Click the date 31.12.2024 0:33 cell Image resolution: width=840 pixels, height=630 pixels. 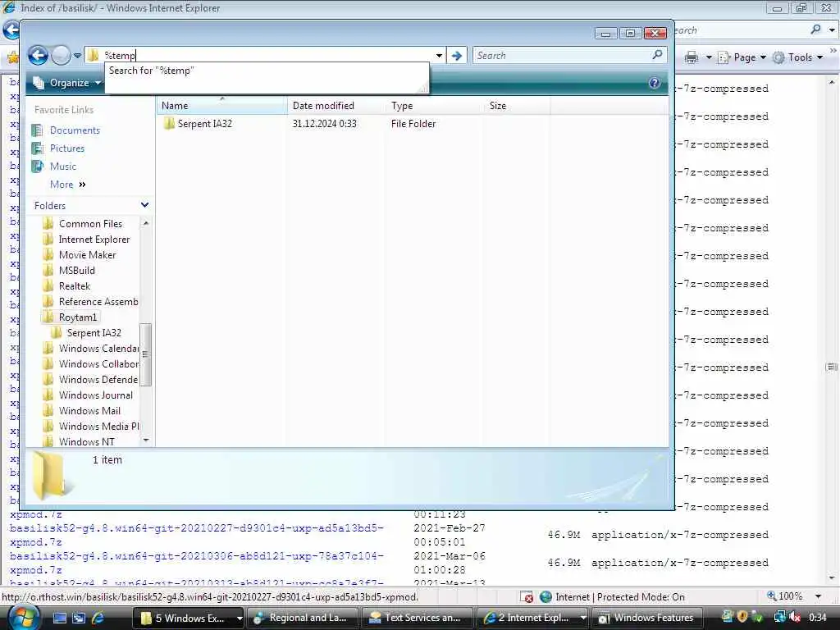(324, 124)
